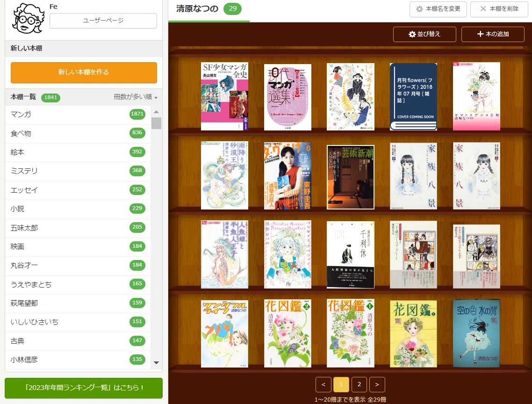Select pagination page 1

click(x=341, y=385)
